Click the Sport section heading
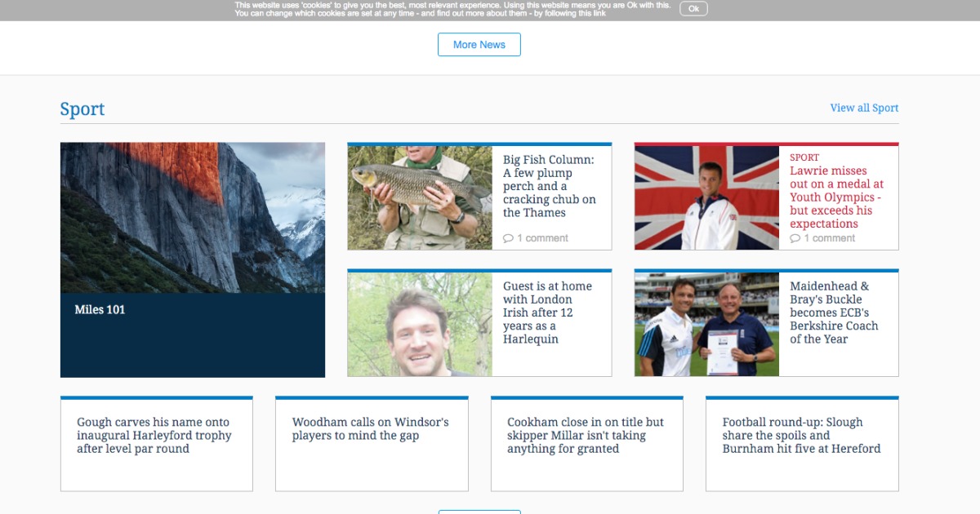Viewport: 980px width, 514px height. (x=82, y=109)
